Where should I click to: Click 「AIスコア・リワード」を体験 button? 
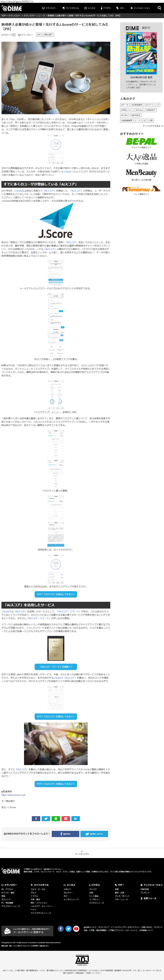(x=56, y=666)
